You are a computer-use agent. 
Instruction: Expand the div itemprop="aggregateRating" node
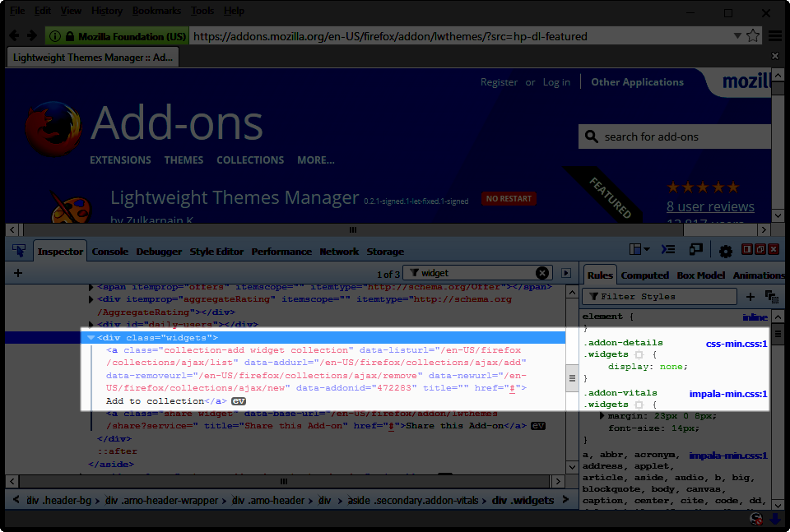point(91,299)
